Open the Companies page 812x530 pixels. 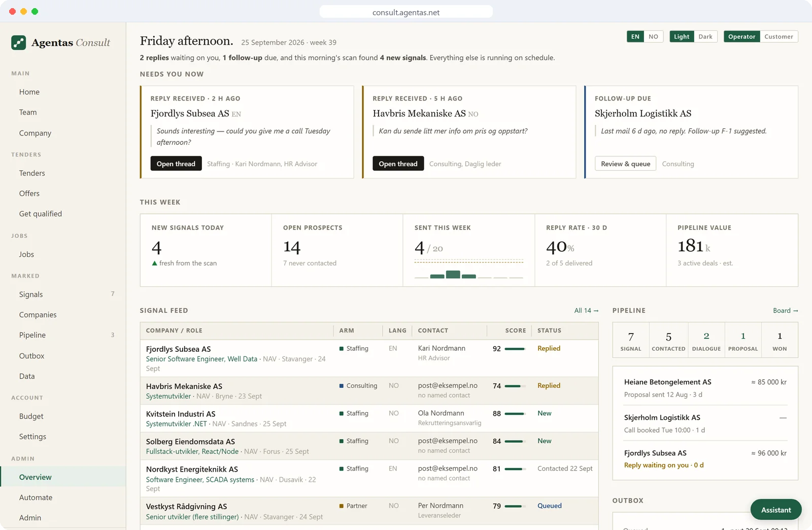63,315
